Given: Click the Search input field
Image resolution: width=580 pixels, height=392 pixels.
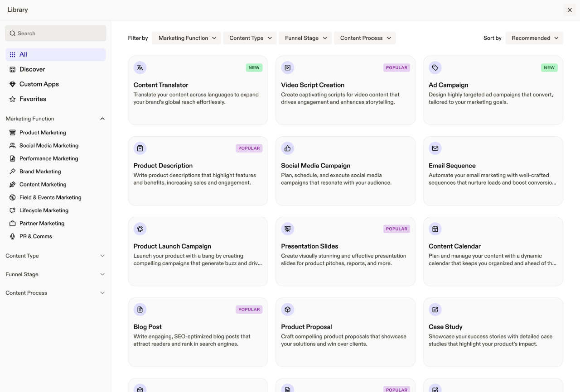Looking at the screenshot, I should 56,33.
